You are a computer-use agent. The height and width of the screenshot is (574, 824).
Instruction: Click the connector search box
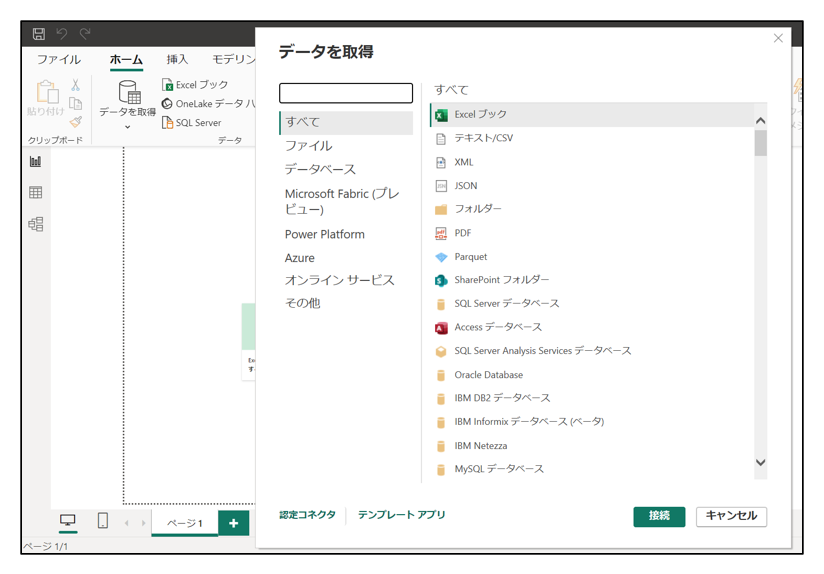coord(346,93)
